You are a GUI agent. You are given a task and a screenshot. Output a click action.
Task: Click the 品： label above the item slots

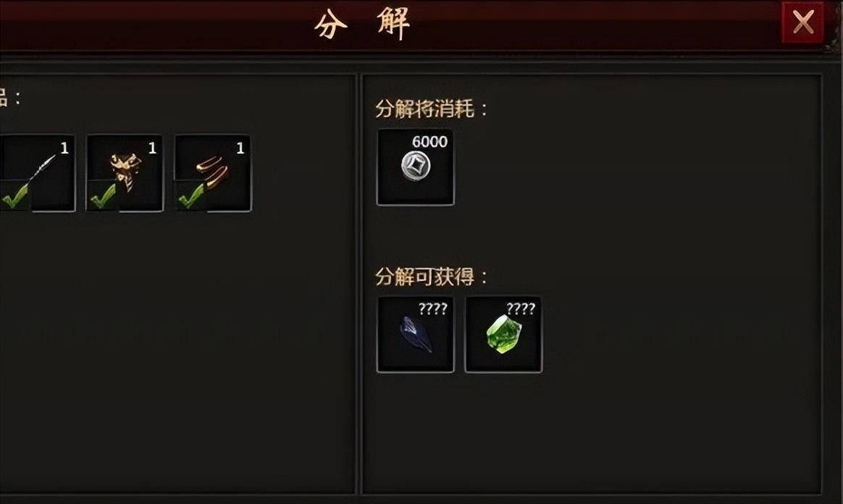pyautogui.click(x=9, y=98)
